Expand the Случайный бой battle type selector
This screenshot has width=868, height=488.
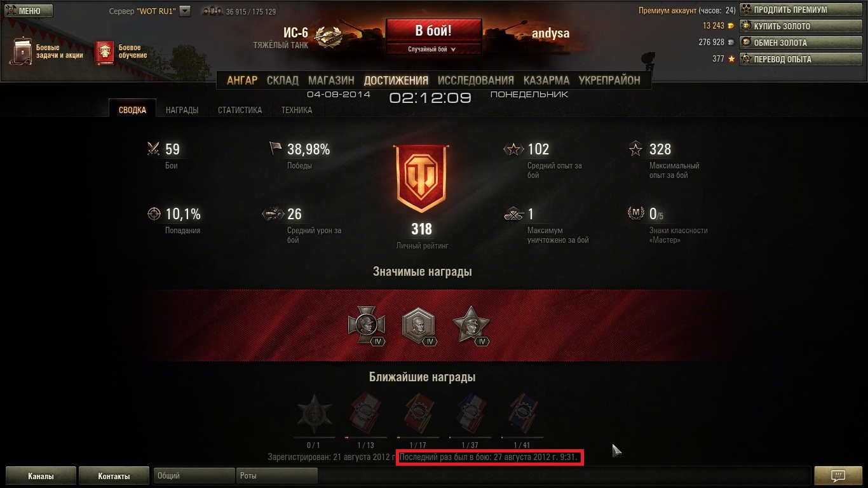point(433,49)
